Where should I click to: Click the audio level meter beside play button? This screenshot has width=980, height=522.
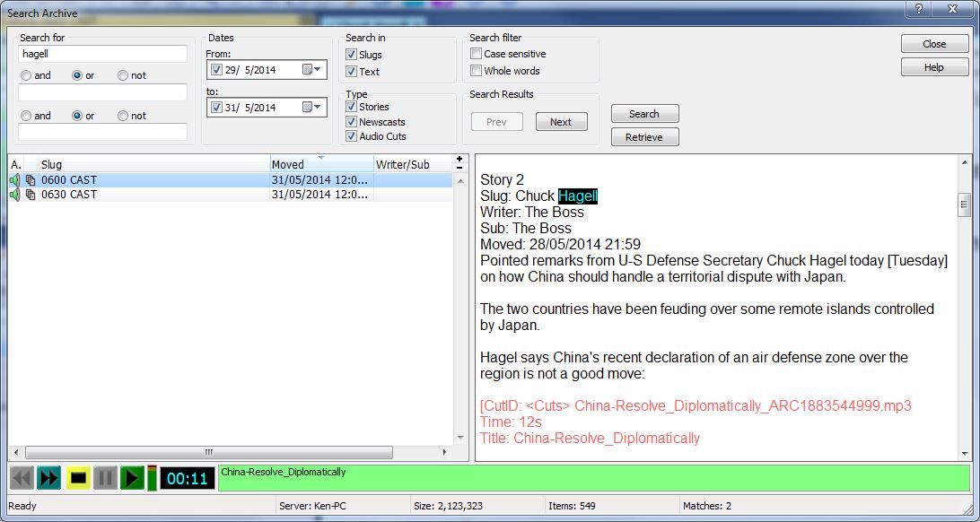(152, 478)
